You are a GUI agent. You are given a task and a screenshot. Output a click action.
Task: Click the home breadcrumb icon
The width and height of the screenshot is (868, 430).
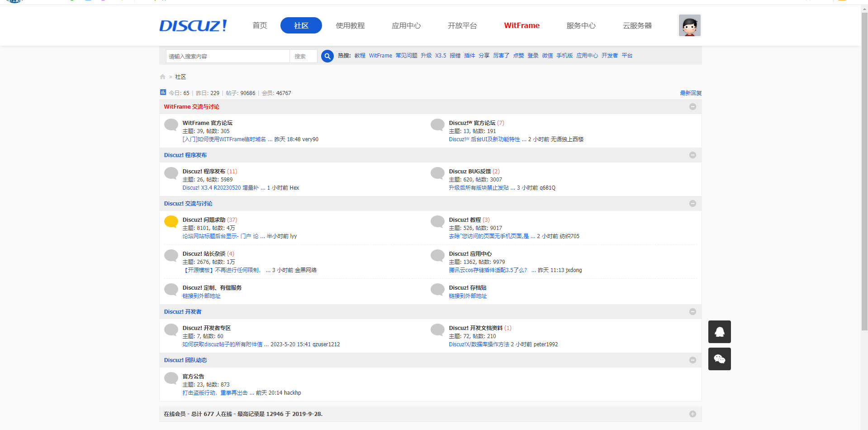pos(163,77)
